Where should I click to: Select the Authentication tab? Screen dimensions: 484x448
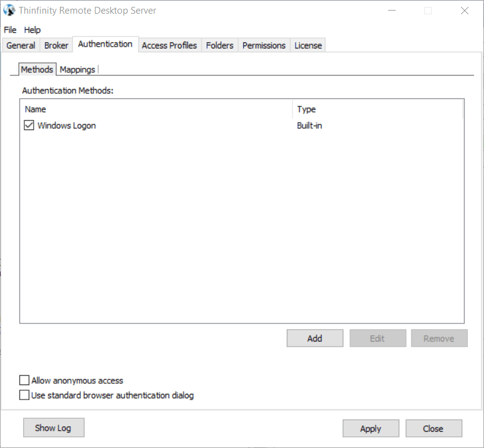[x=105, y=44]
